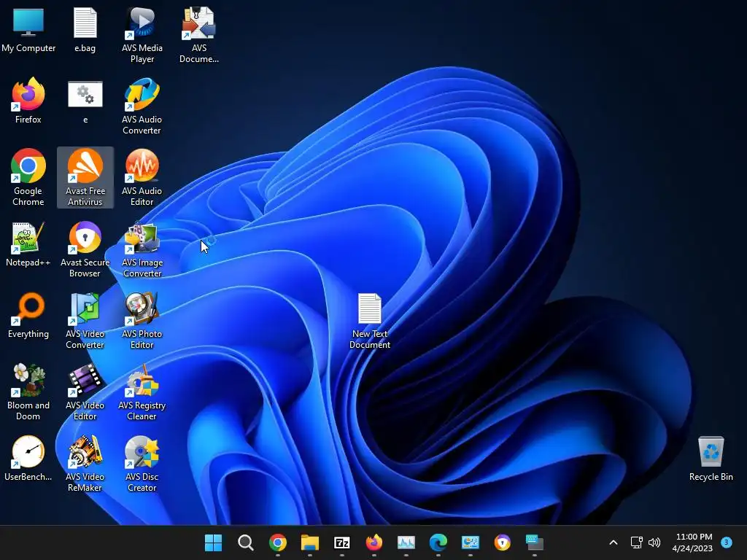Select the AVS Disc Creator shortcut
This screenshot has width=747, height=560.
tap(142, 463)
